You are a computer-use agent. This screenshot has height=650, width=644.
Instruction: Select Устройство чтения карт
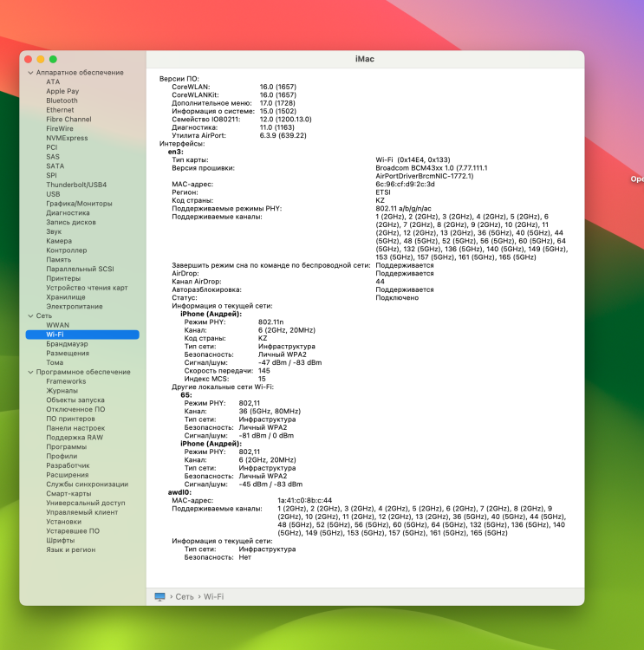87,288
